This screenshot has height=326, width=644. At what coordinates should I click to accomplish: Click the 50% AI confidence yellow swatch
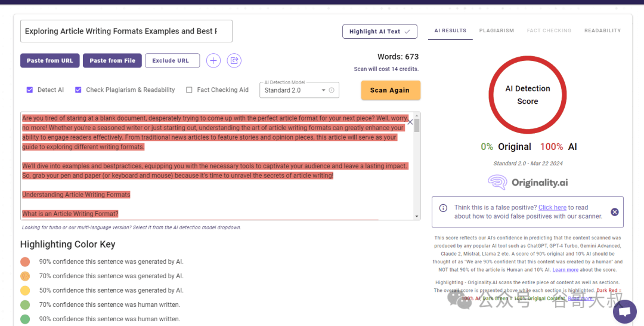click(x=25, y=291)
